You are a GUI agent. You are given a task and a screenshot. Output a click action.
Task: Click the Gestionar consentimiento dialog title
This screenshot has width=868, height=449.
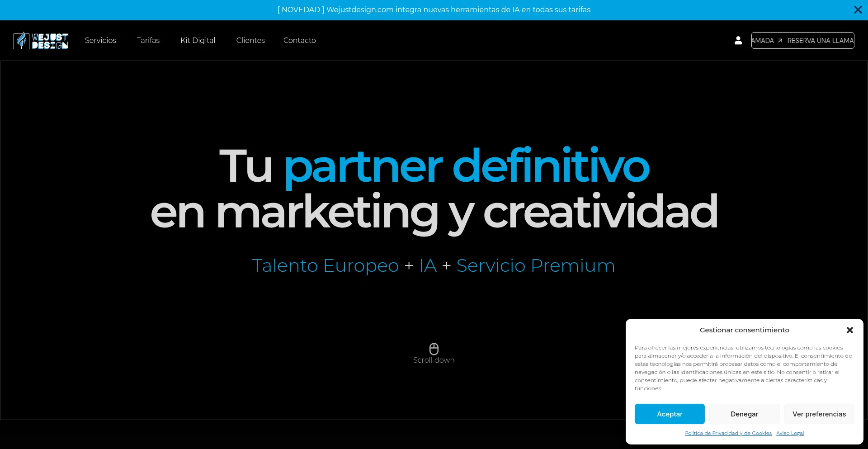click(744, 330)
